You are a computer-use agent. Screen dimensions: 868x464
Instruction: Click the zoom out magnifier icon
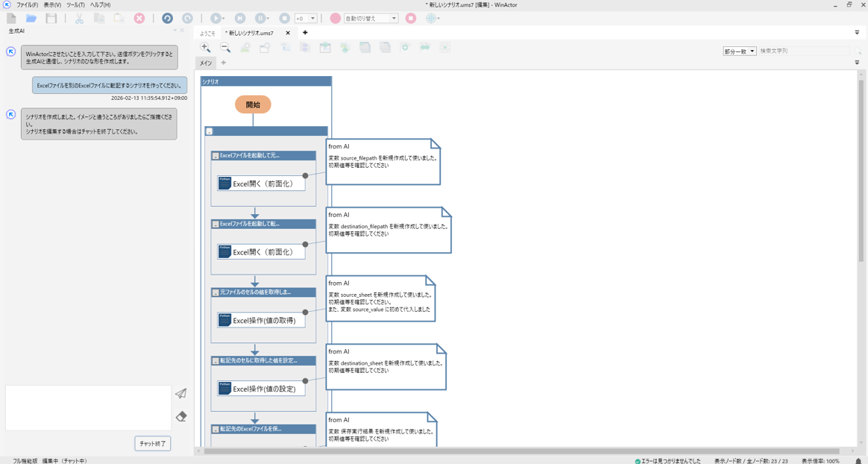point(225,48)
